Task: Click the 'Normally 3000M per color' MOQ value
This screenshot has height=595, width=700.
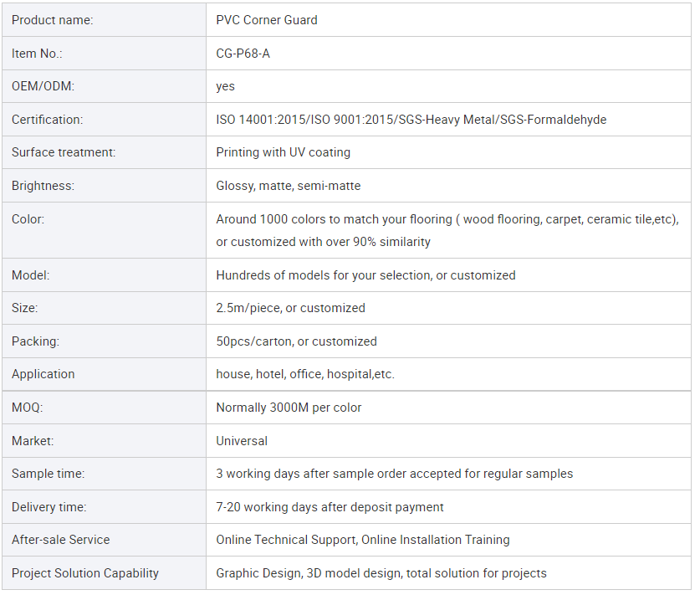Action: point(289,408)
